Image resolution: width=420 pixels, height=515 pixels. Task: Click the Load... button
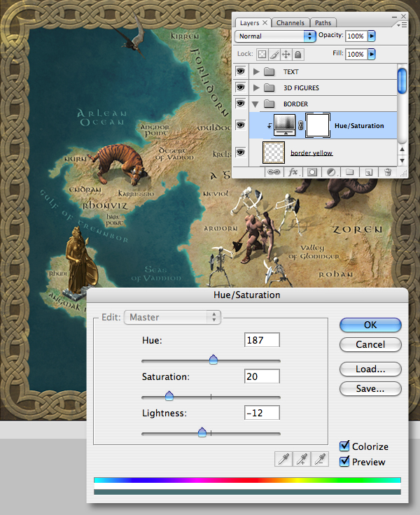(370, 369)
